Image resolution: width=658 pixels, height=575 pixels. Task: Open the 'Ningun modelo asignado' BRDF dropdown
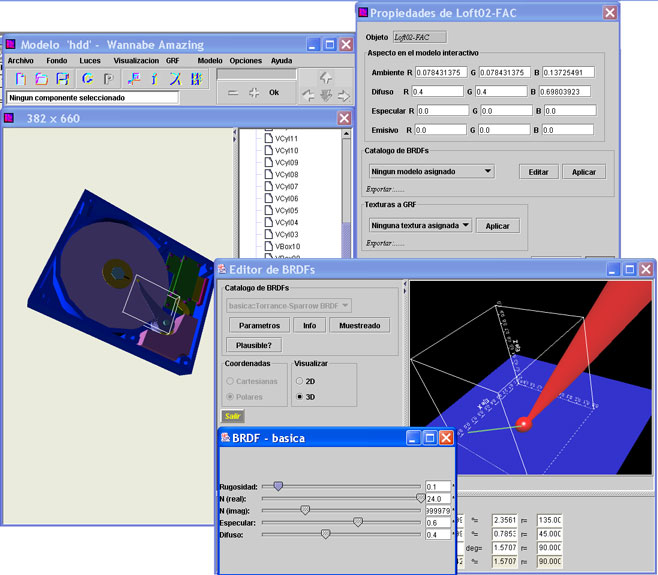pyautogui.click(x=431, y=171)
